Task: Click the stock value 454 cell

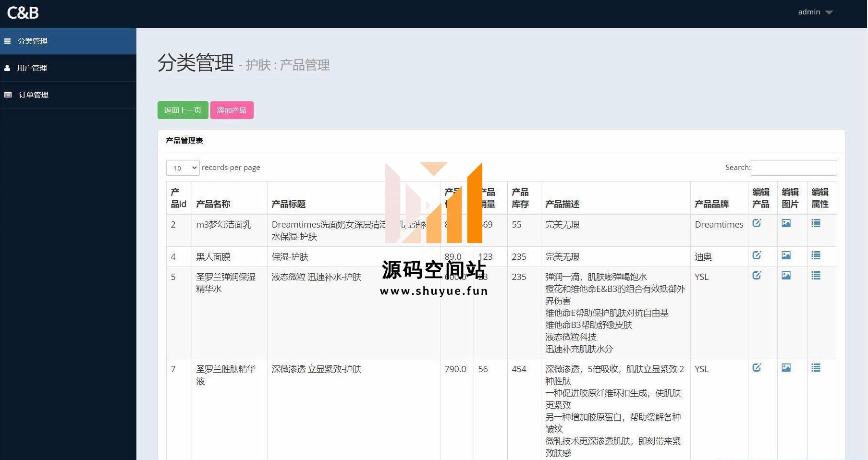Action: pos(524,410)
